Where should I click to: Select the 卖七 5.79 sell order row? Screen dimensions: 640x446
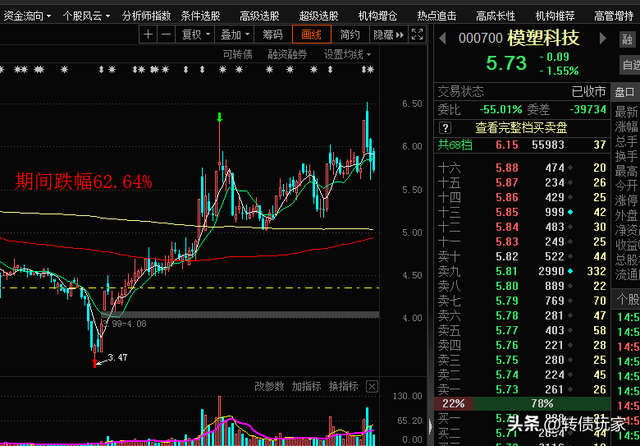(x=522, y=301)
